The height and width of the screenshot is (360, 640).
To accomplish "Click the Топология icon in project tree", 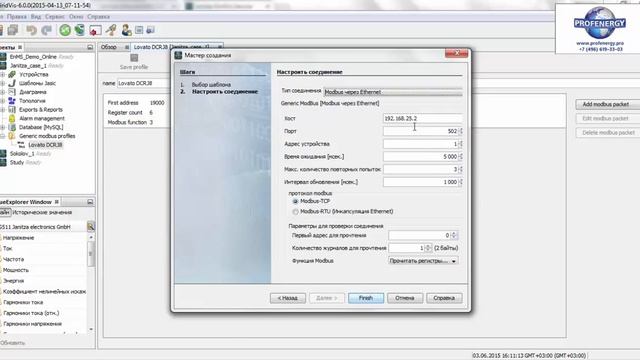I will coord(12,101).
